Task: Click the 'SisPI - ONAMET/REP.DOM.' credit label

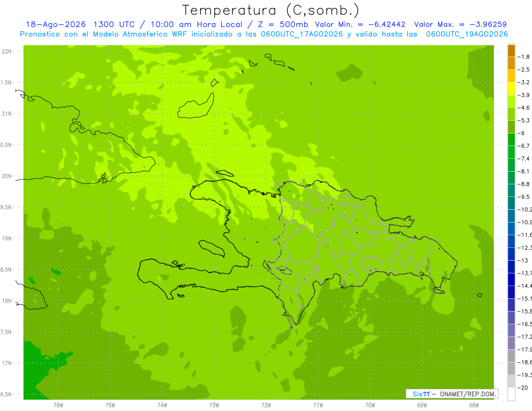Action: [452, 394]
